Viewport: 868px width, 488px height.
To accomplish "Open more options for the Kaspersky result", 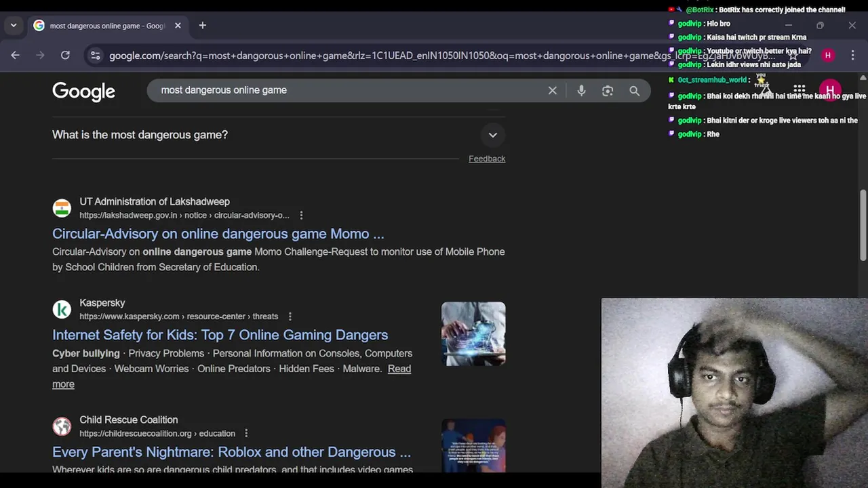I will click(290, 317).
